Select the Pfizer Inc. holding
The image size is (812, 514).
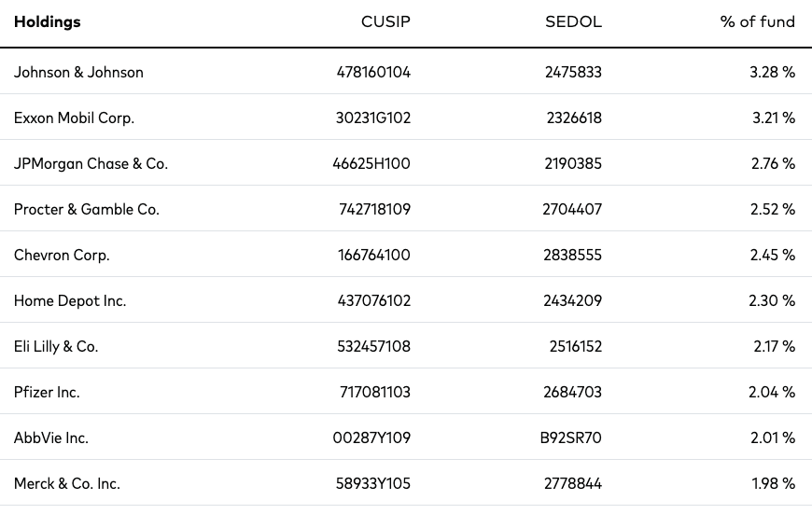(47, 392)
